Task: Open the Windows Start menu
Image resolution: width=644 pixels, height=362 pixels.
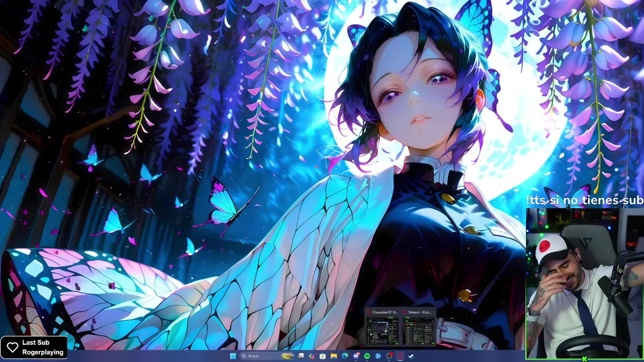Action: point(233,356)
